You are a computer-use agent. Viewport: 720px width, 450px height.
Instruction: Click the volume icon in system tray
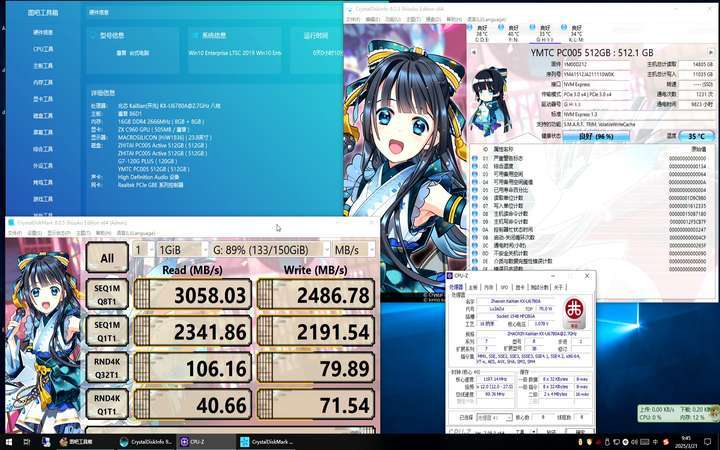pyautogui.click(x=635, y=442)
